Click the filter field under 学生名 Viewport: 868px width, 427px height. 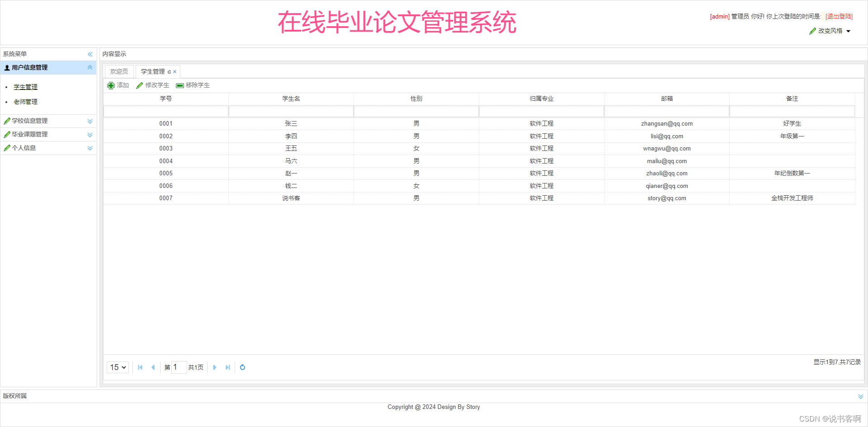coord(291,111)
